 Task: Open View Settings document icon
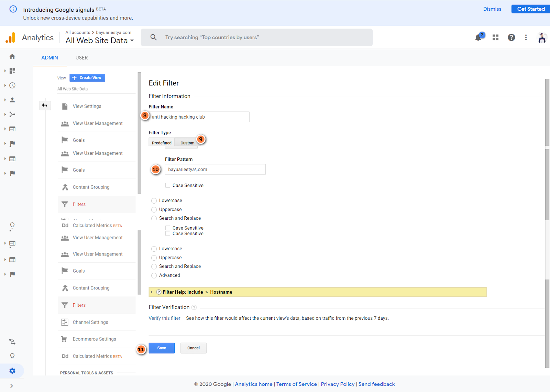coord(65,106)
